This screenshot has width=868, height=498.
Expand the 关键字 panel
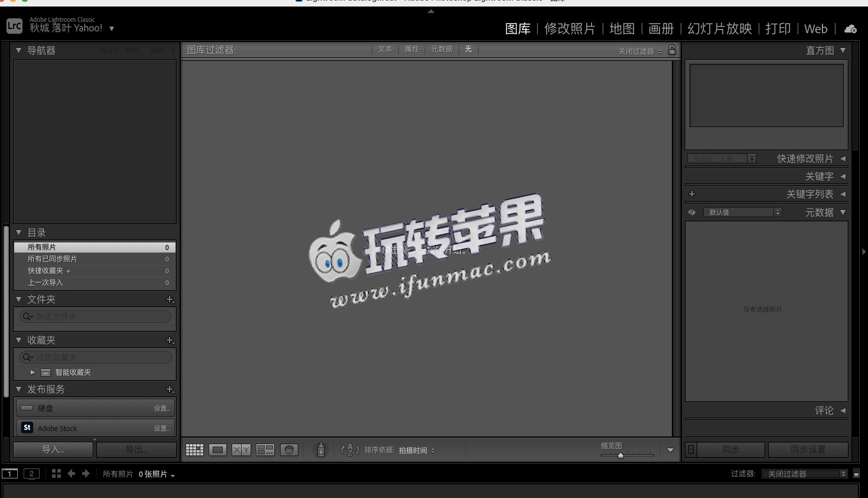tap(843, 176)
